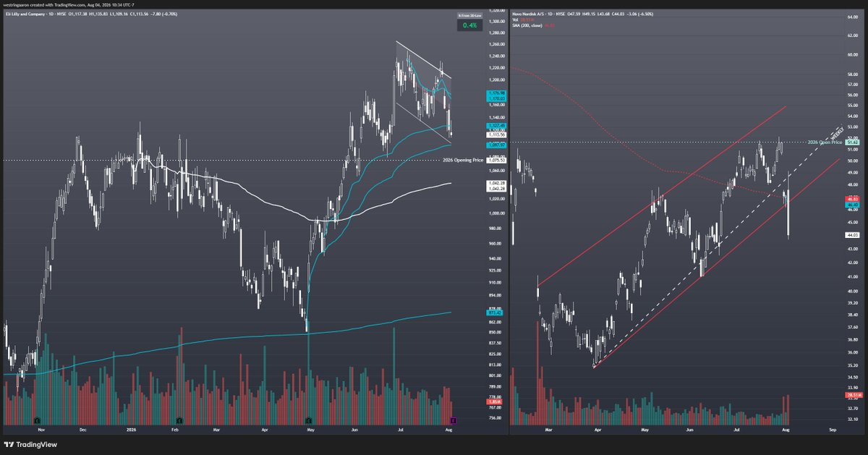868x455 pixels.
Task: Click the '2026 Open Price' label on Novo chart
Action: coord(825,143)
